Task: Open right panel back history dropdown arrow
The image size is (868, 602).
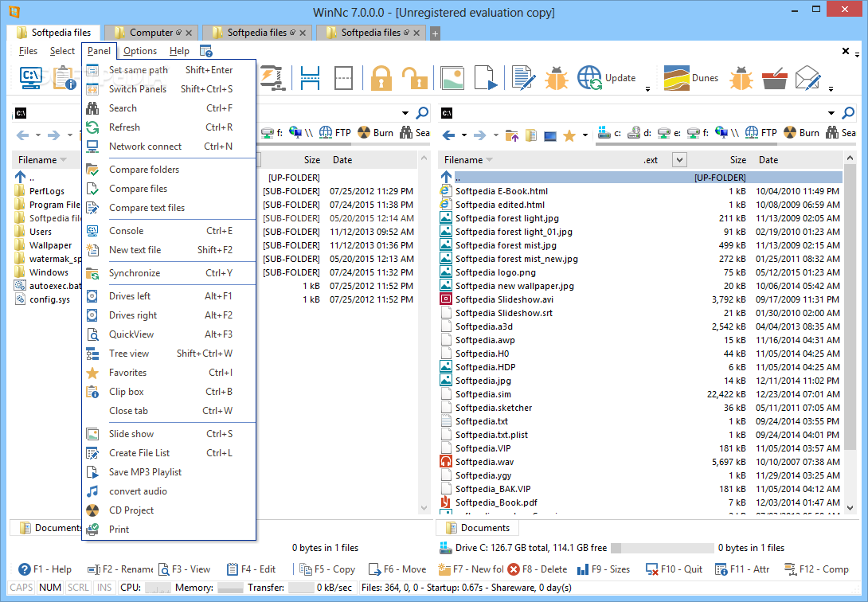Action: [464, 135]
